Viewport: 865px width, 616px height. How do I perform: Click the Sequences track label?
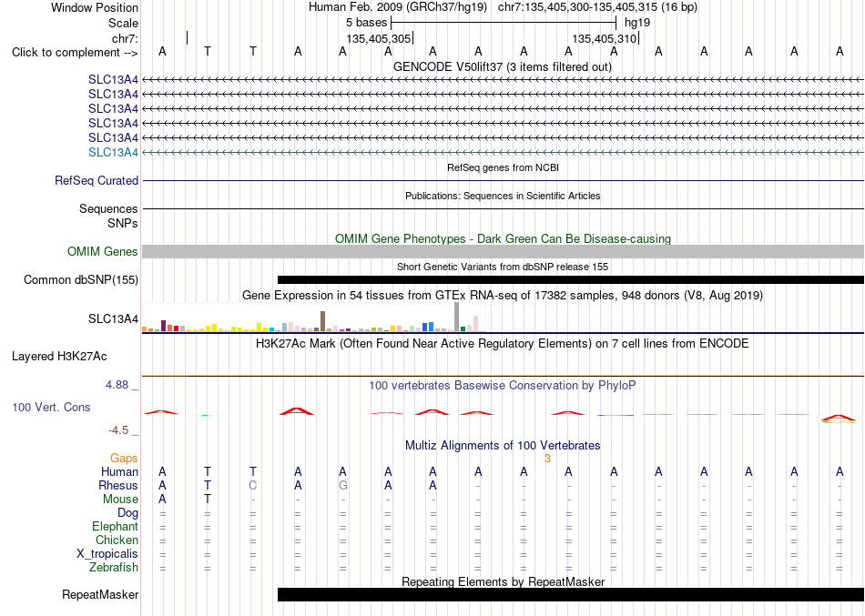(x=108, y=208)
